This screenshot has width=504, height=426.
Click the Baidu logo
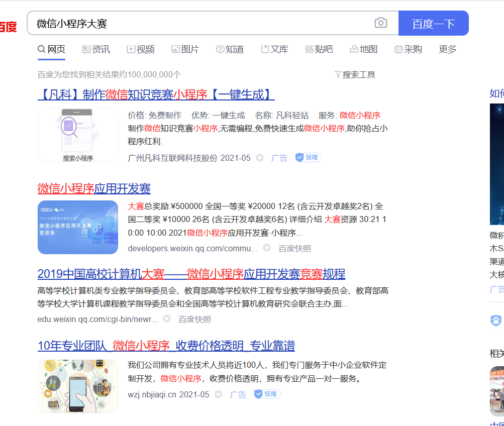pyautogui.click(x=9, y=26)
